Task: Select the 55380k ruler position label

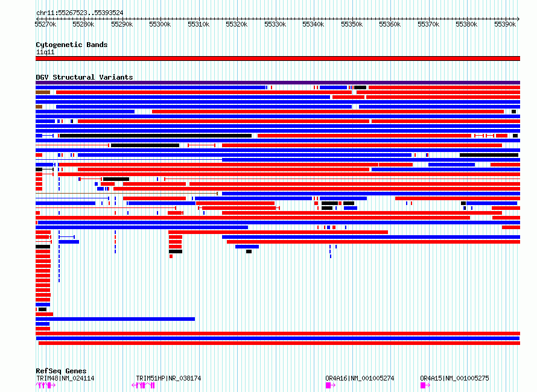Action: click(466, 24)
